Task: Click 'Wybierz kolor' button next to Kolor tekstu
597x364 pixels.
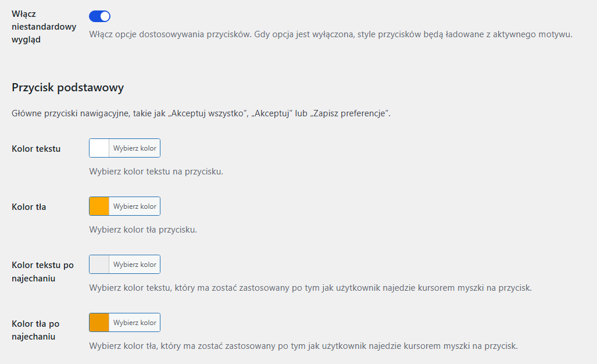Action: point(134,148)
